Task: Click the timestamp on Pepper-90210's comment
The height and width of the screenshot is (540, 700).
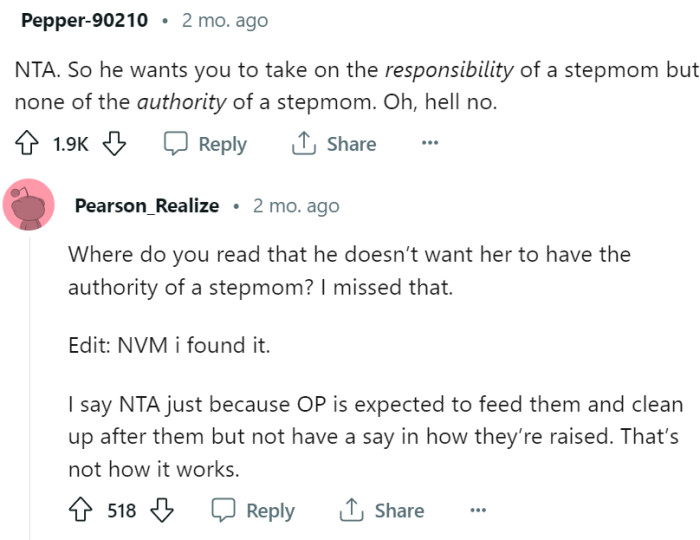Action: coord(225,20)
